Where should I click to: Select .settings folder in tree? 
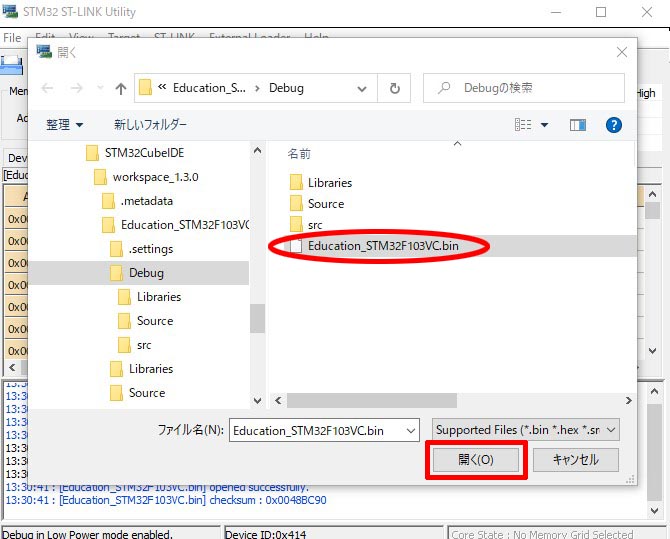tap(141, 249)
